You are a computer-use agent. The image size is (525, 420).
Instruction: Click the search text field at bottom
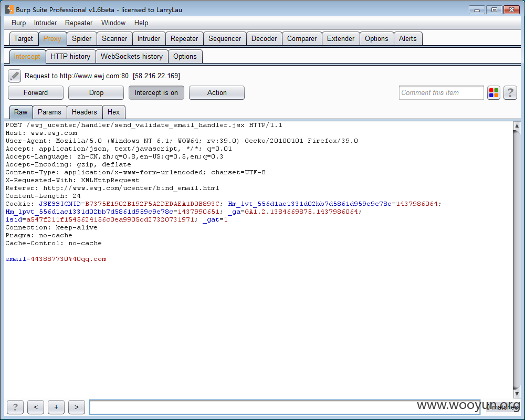285,407
